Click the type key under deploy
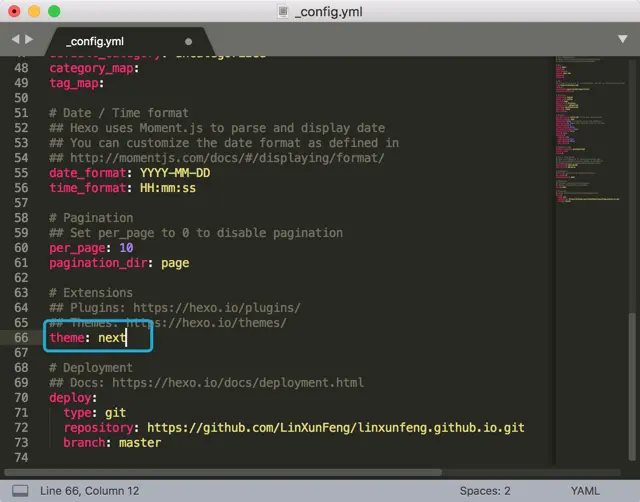The image size is (640, 502). point(77,413)
